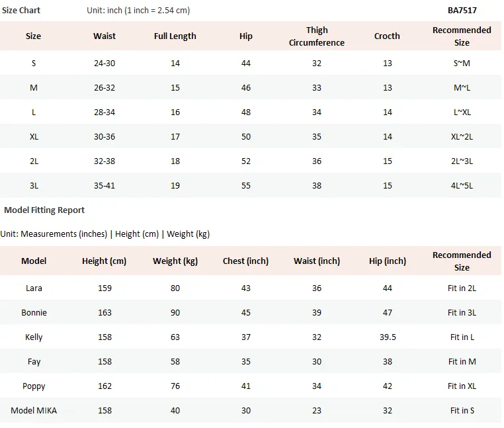Select the Height (cm) column header
Viewport: 504px width, 428px height.
[104, 261]
